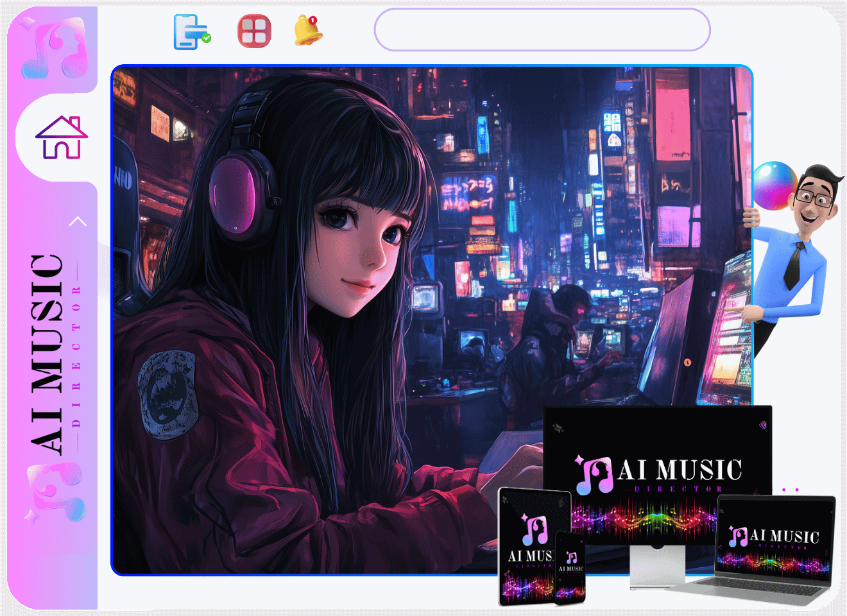The image size is (847, 616).
Task: Click the vertical "AI MUSIC" sidebar text
Action: pyautogui.click(x=48, y=355)
